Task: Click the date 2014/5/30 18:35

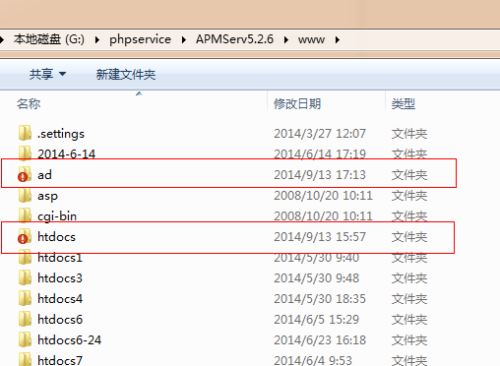Action: pos(320,299)
